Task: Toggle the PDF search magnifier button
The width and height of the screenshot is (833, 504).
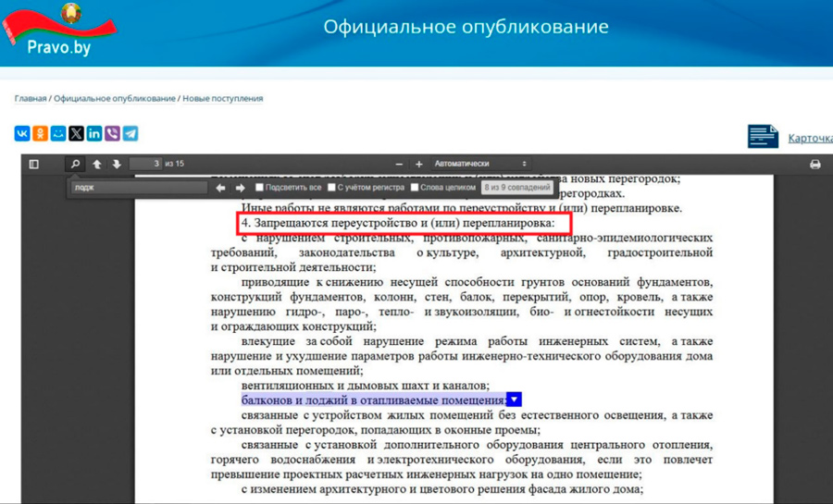Action: (x=75, y=164)
